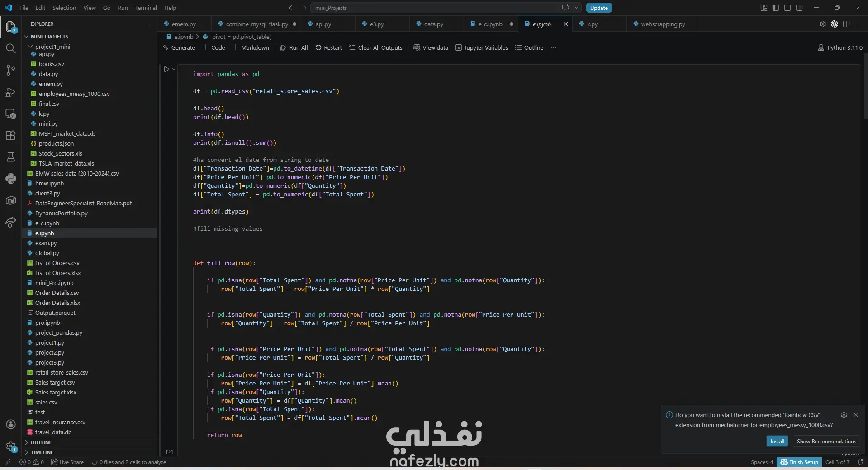868x470 pixels.
Task: Switch to the webscrapping.py tab
Action: click(663, 24)
